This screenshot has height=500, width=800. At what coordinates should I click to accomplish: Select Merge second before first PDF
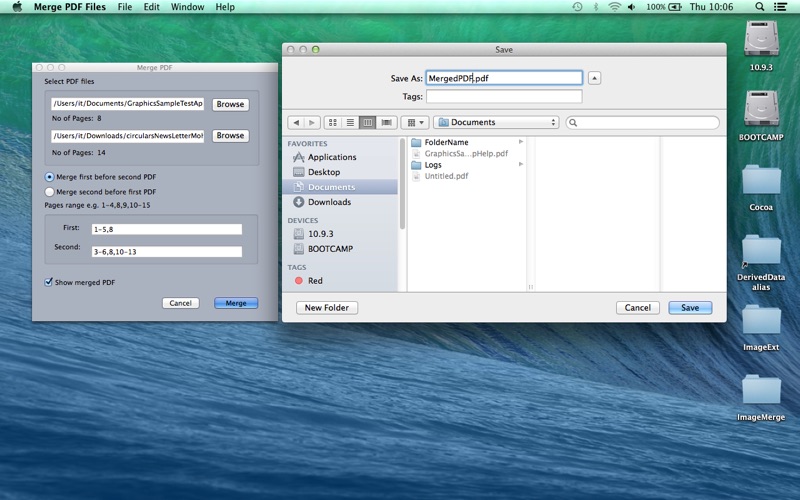49,192
